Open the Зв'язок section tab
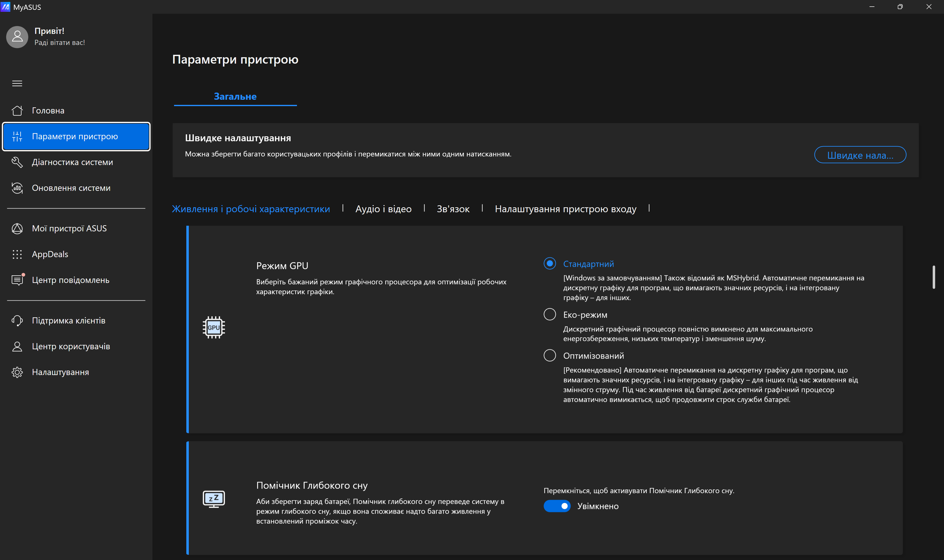The height and width of the screenshot is (560, 944). [453, 209]
